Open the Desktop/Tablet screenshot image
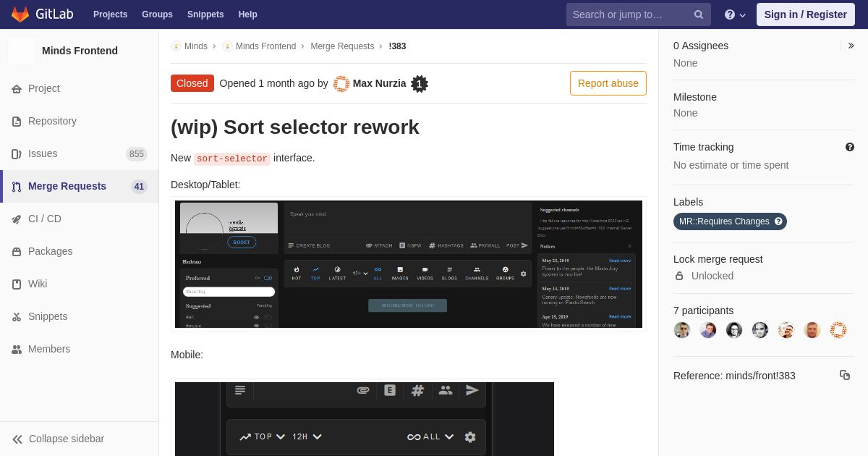The height and width of the screenshot is (456, 868). point(409,264)
